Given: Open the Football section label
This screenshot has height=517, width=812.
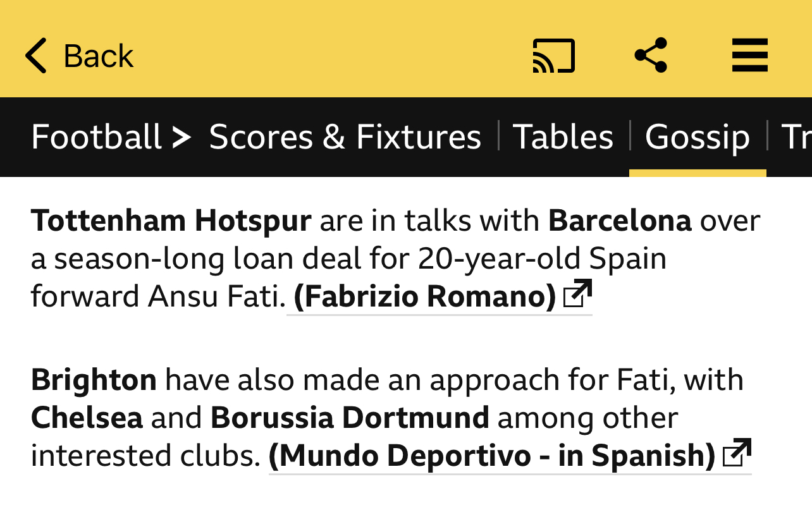Looking at the screenshot, I should [x=96, y=137].
